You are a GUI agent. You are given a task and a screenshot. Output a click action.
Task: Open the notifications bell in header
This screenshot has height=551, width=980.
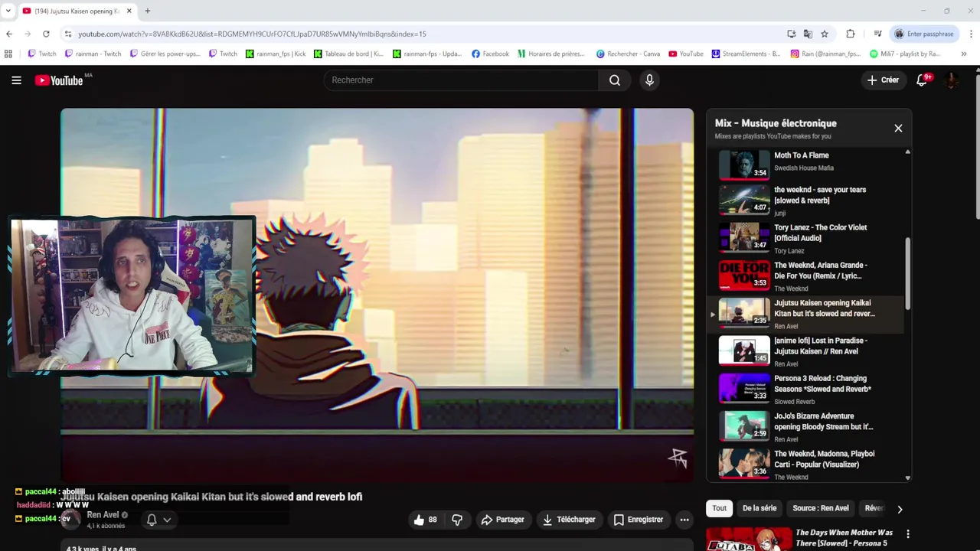922,80
